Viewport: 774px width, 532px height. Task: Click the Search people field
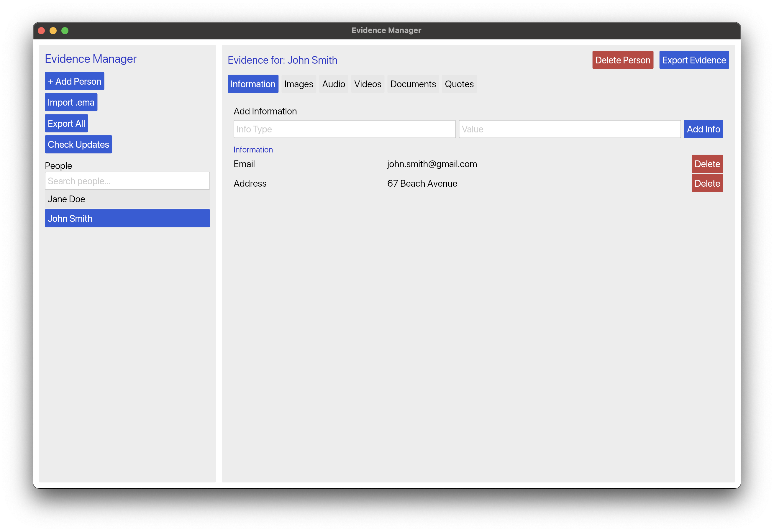pos(127,181)
